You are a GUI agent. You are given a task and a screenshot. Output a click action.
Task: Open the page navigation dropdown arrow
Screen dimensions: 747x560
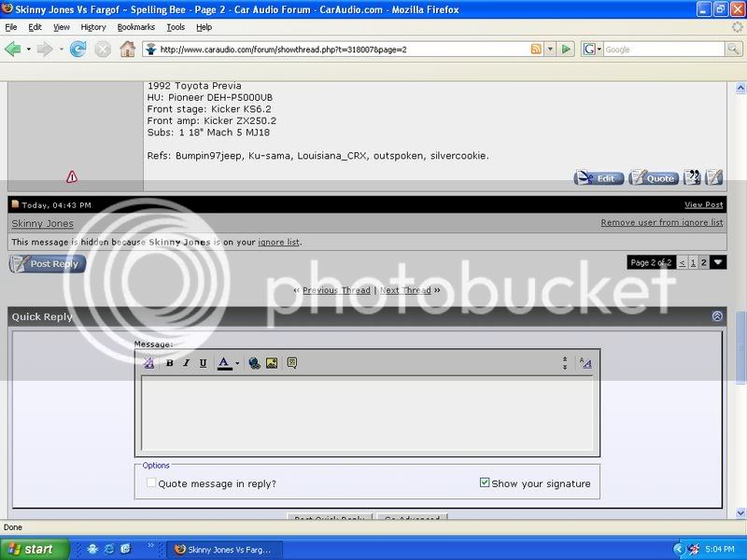pos(718,262)
